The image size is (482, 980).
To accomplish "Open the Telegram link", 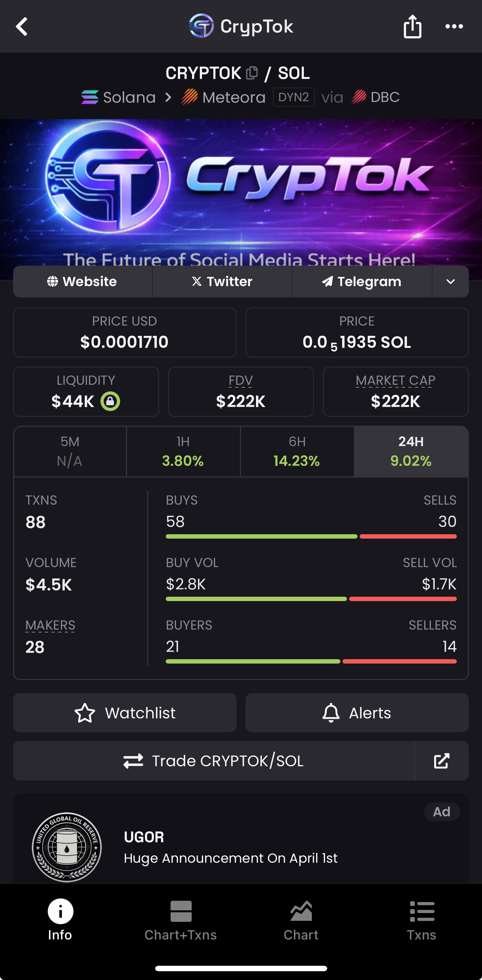I will tap(362, 281).
